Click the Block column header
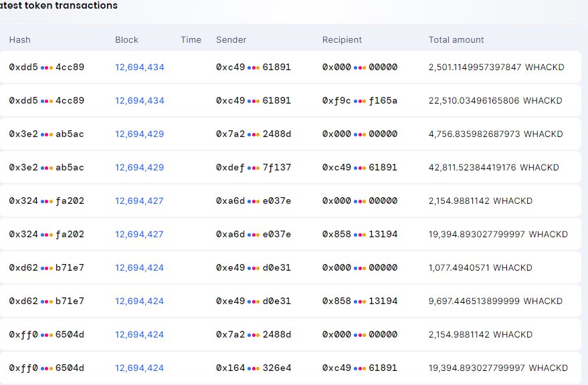The height and width of the screenshot is (385, 588). point(126,39)
